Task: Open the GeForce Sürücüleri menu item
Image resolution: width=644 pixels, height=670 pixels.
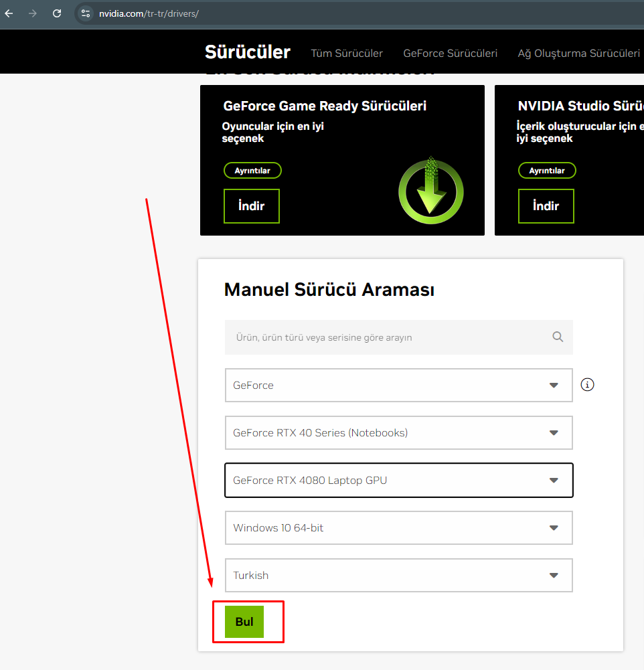Action: tap(450, 54)
